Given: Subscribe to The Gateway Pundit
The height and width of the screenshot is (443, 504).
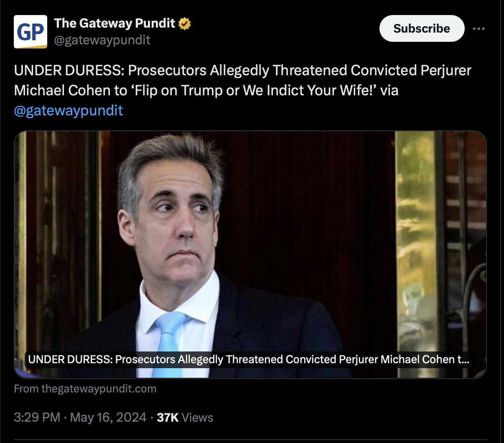Looking at the screenshot, I should [x=422, y=28].
